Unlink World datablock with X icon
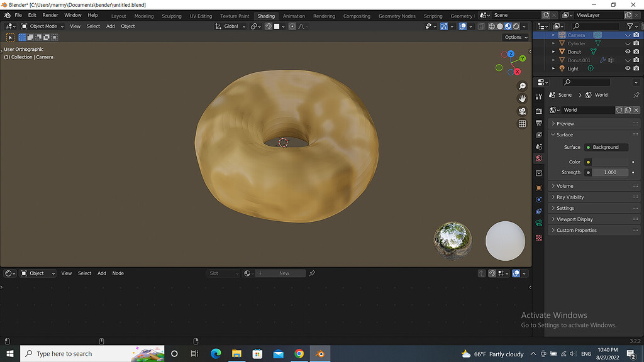The image size is (644, 362). pyautogui.click(x=636, y=110)
